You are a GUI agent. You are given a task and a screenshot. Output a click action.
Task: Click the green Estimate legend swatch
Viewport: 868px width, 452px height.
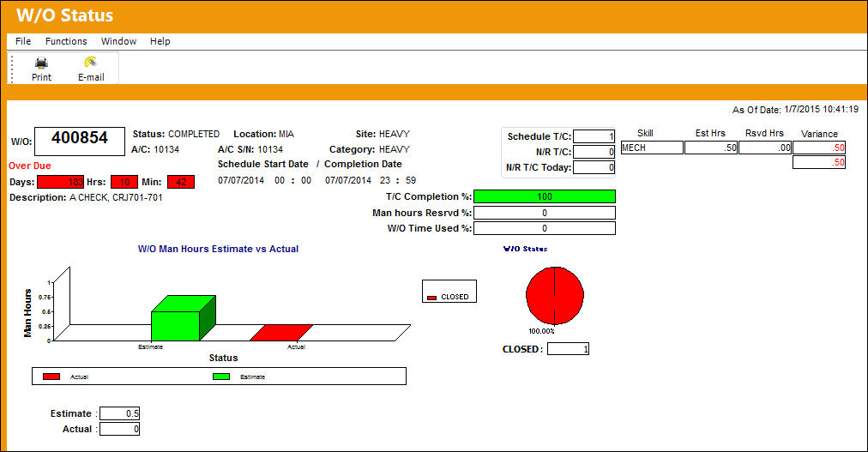pos(221,377)
